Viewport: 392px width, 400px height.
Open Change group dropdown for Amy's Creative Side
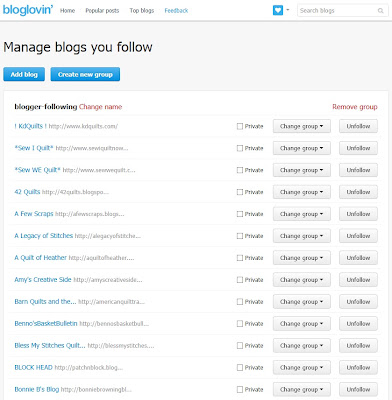302,280
